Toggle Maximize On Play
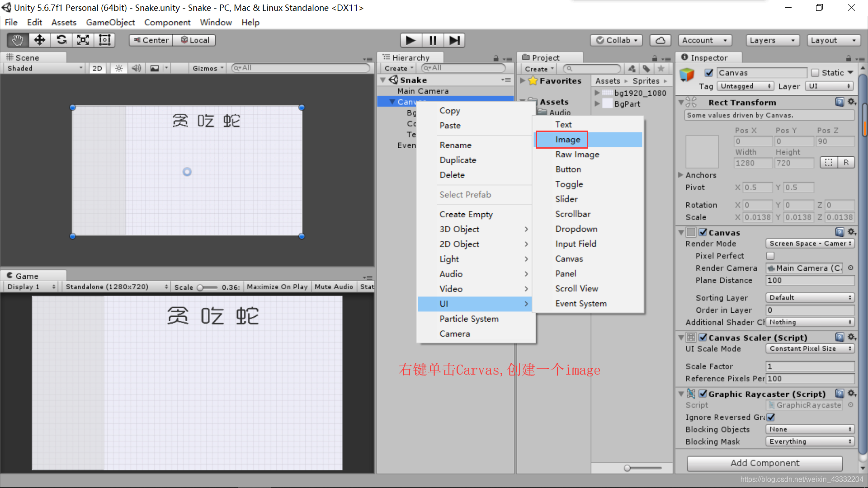 click(x=277, y=287)
